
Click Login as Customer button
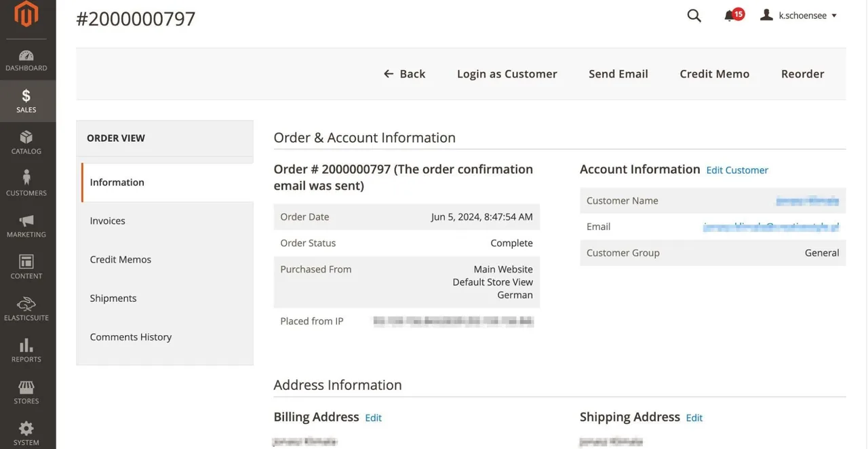pyautogui.click(x=507, y=74)
